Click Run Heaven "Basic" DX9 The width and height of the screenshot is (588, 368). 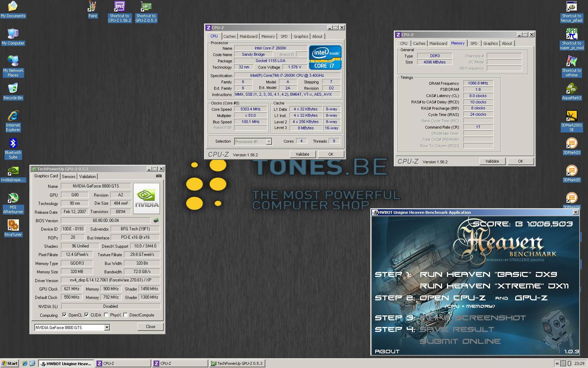pyautogui.click(x=488, y=274)
